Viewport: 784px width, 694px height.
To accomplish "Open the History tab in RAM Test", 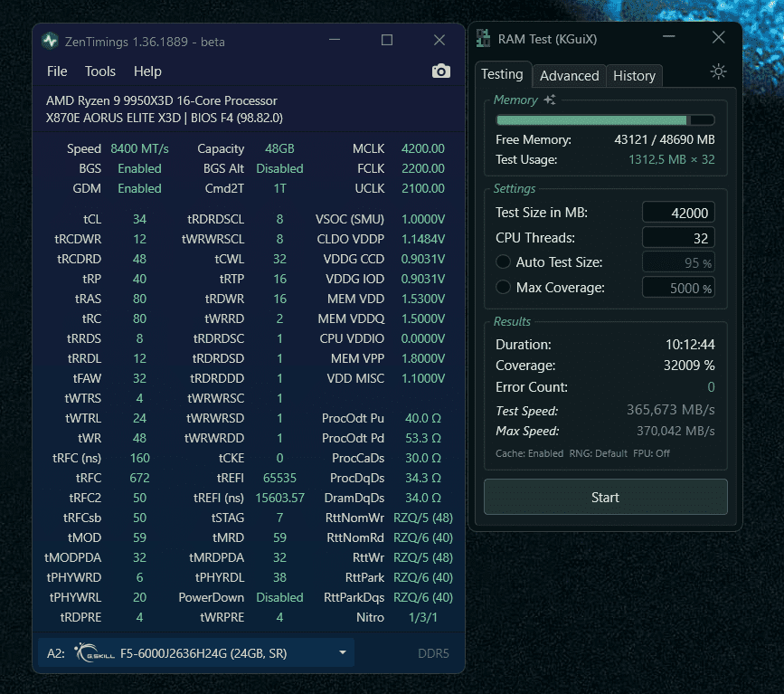I will [x=634, y=76].
